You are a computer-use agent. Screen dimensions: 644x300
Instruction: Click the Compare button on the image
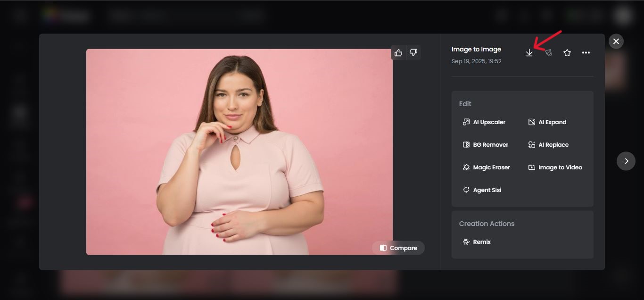coord(398,248)
